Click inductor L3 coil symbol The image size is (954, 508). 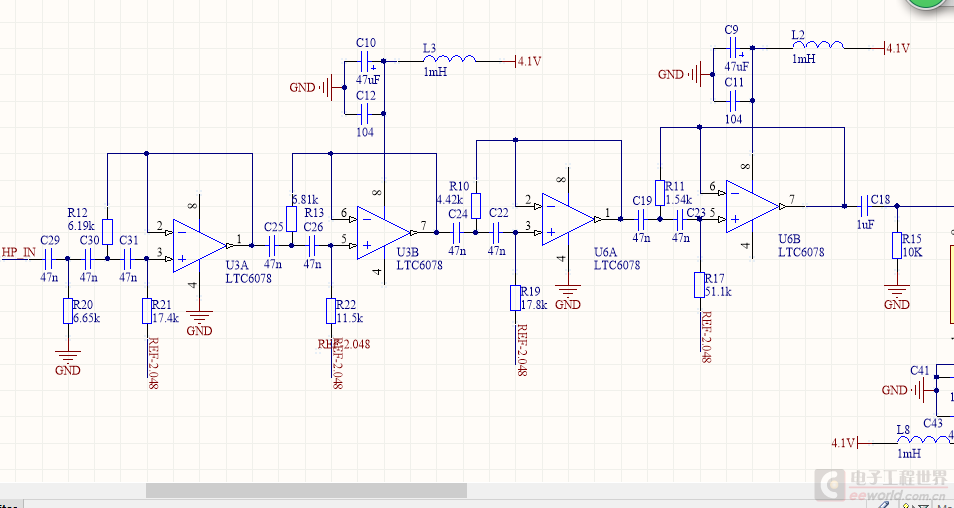coord(450,58)
